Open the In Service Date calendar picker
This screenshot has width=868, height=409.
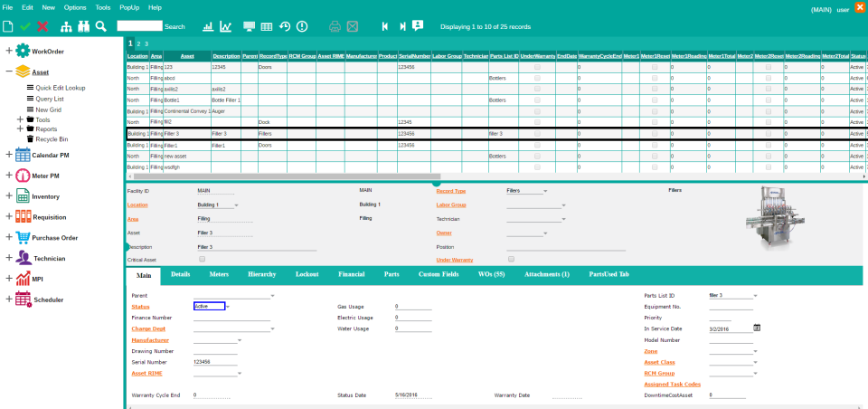pyautogui.click(x=757, y=328)
